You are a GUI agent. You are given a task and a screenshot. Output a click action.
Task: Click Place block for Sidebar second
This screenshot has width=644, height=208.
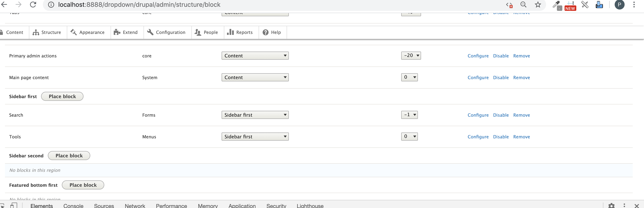click(69, 155)
